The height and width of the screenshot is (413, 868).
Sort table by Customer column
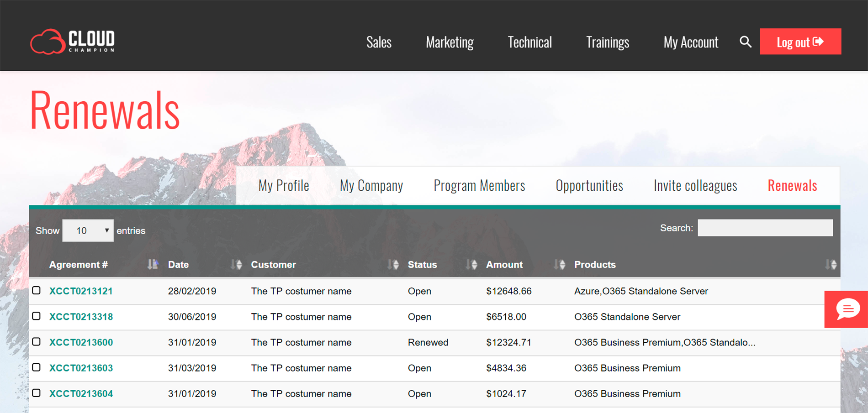click(273, 265)
